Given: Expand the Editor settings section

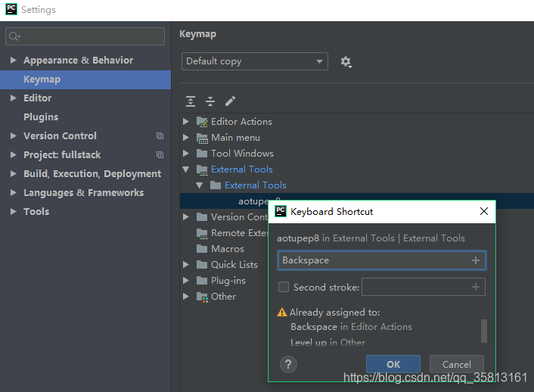Looking at the screenshot, I should (14, 98).
